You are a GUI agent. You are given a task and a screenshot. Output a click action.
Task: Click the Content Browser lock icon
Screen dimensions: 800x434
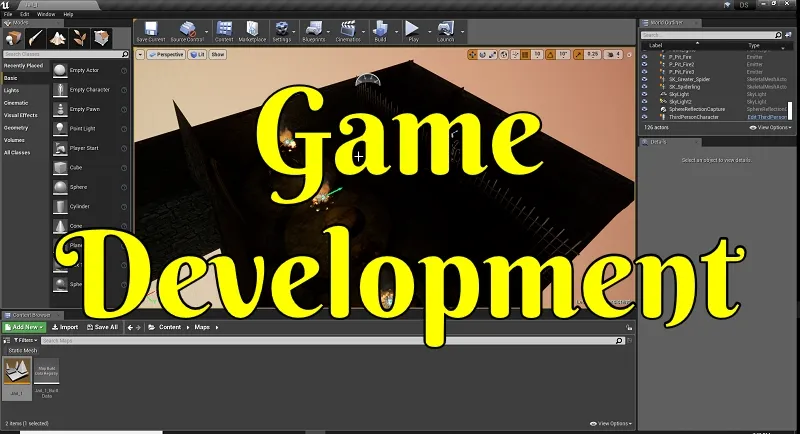point(629,327)
